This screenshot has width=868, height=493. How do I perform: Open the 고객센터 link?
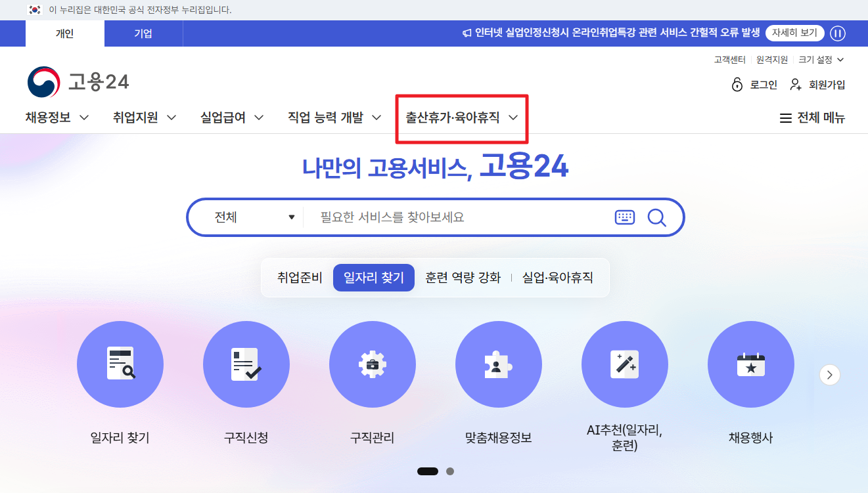[x=730, y=60]
